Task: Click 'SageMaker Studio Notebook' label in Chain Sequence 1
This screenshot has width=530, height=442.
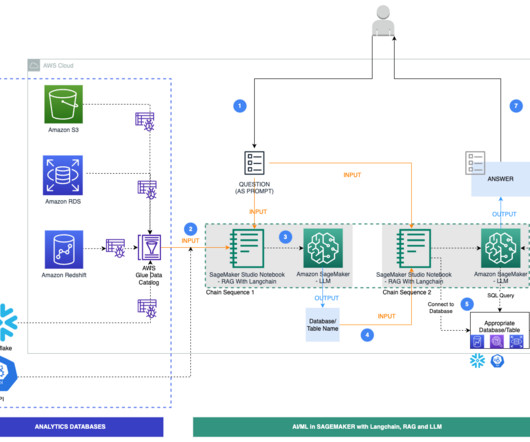Action: tap(247, 278)
